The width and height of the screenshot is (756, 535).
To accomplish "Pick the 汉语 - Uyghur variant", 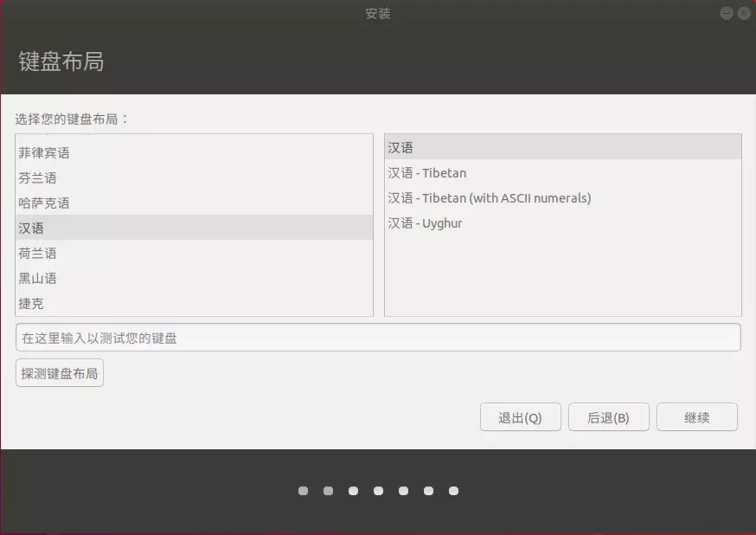I will [426, 222].
